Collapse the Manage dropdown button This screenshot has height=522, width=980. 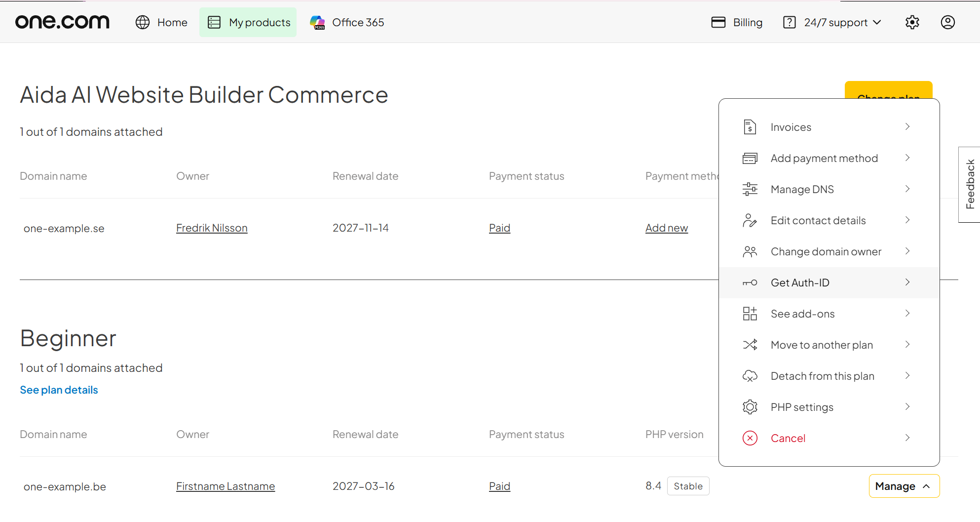[904, 486]
